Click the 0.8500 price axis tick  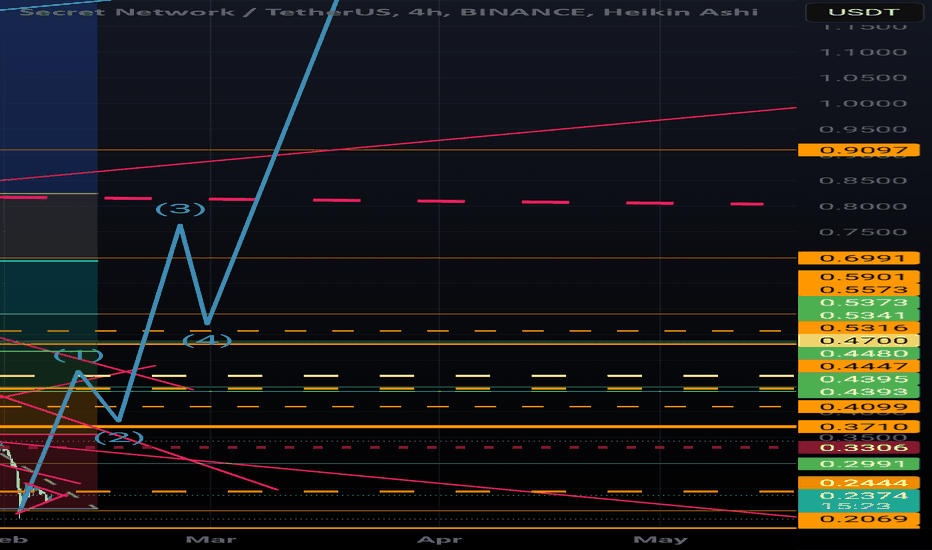click(863, 181)
